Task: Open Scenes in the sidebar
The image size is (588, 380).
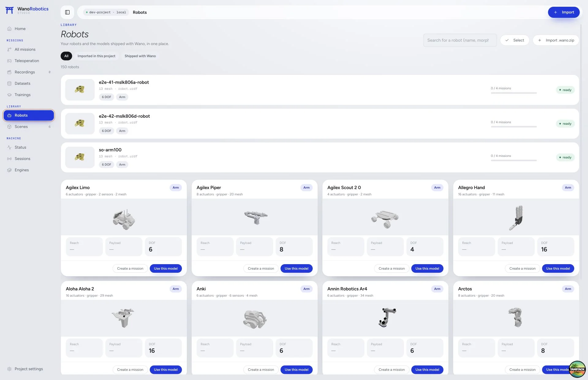Action: (29, 127)
